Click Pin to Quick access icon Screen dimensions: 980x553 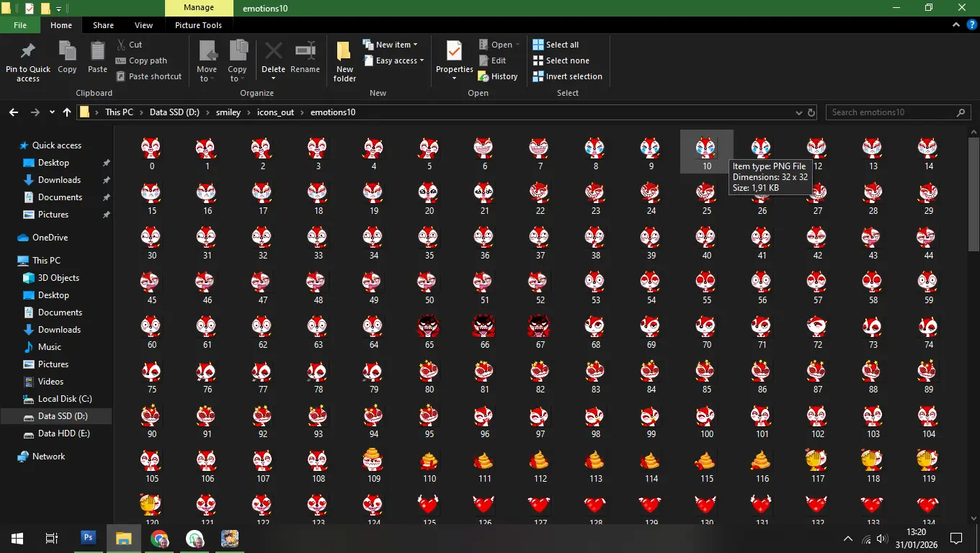(x=28, y=52)
